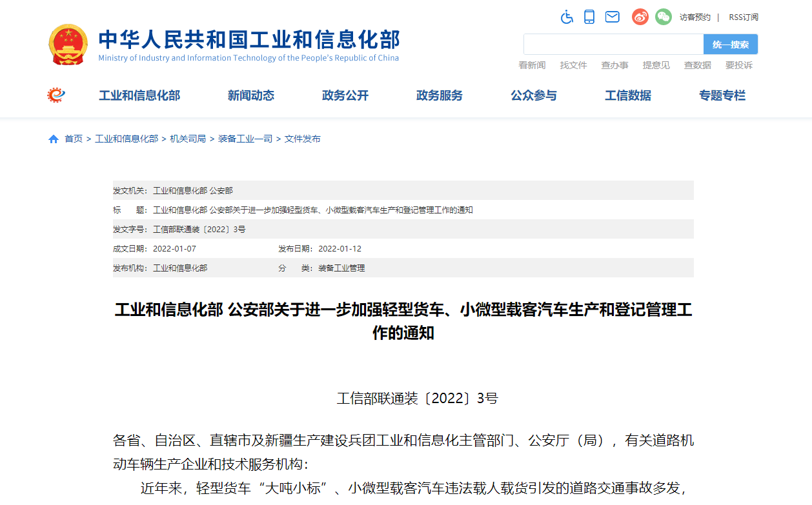Click the English ministry name subtitle
Viewport: 812px width, 505px height.
coord(249,58)
